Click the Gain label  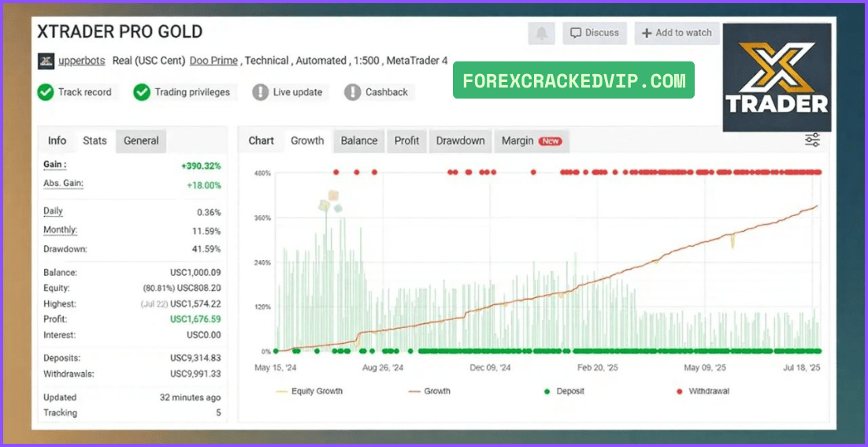pyautogui.click(x=55, y=165)
